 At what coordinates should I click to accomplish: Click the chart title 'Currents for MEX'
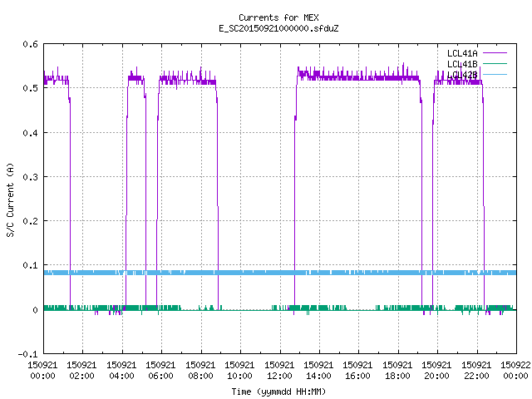(278, 17)
